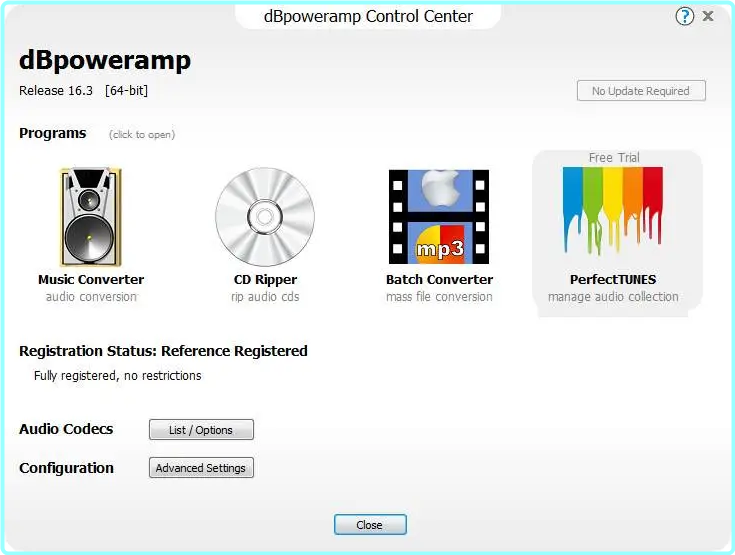Click the Free Trial text above PerfectTUNES
This screenshot has height=555, width=735.
[x=614, y=158]
